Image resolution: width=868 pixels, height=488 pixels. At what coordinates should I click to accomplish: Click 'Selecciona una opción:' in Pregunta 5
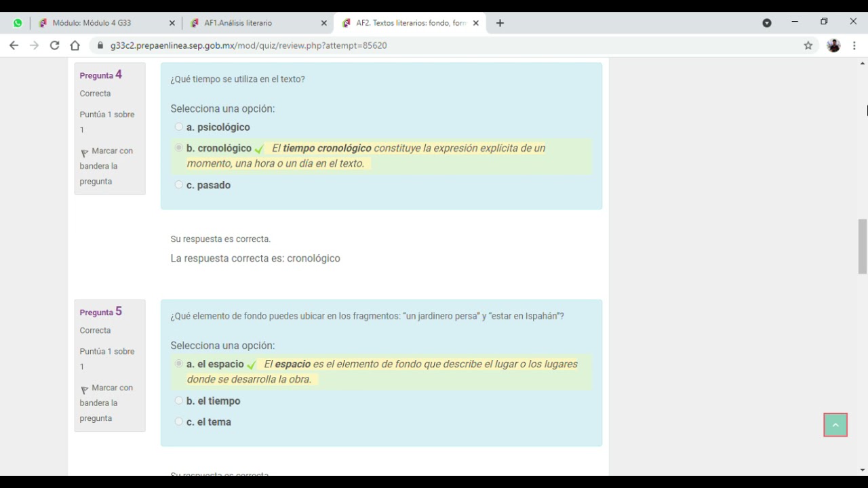coord(222,346)
